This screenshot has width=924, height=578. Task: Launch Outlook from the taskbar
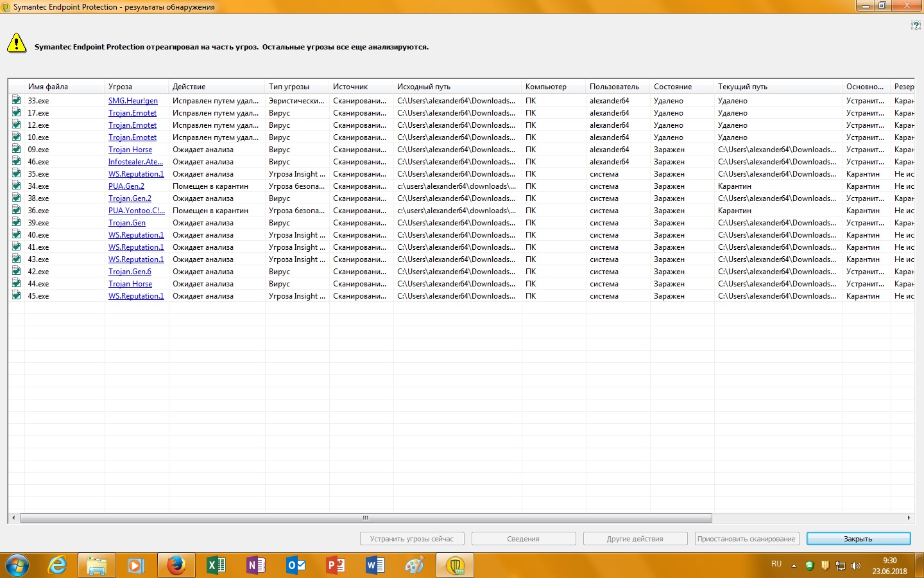[x=295, y=565]
